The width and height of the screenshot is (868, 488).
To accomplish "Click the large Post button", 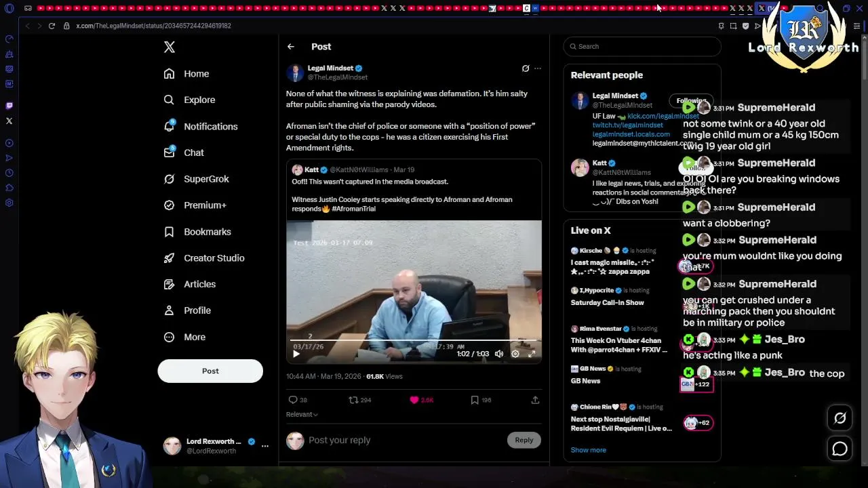I will pos(210,371).
